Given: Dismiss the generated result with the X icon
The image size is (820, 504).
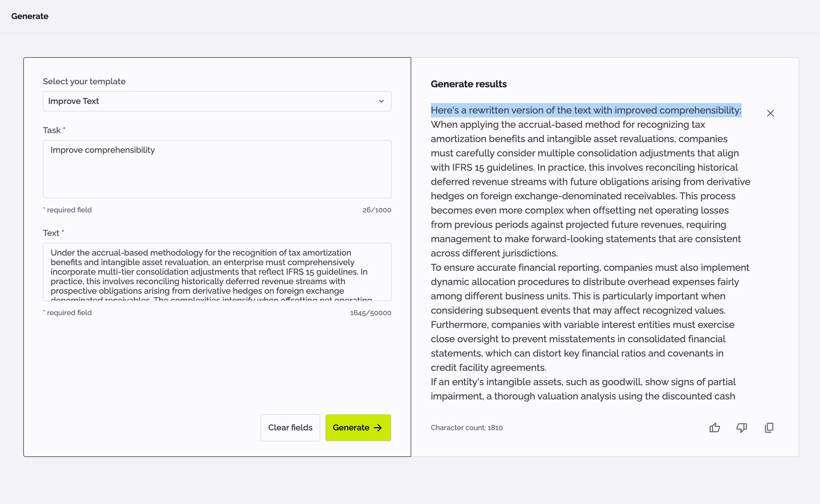Looking at the screenshot, I should pyautogui.click(x=771, y=113).
